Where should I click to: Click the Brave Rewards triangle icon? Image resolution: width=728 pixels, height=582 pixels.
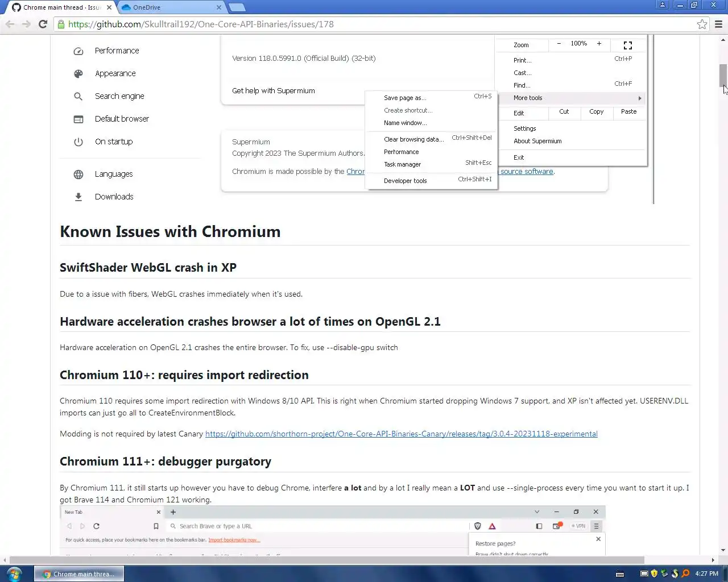click(492, 526)
